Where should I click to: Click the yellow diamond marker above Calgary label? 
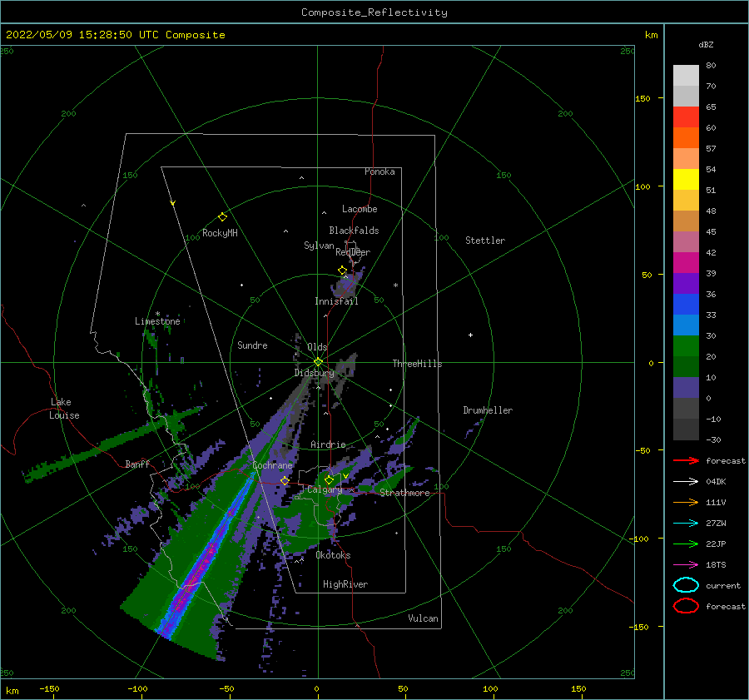(x=329, y=479)
